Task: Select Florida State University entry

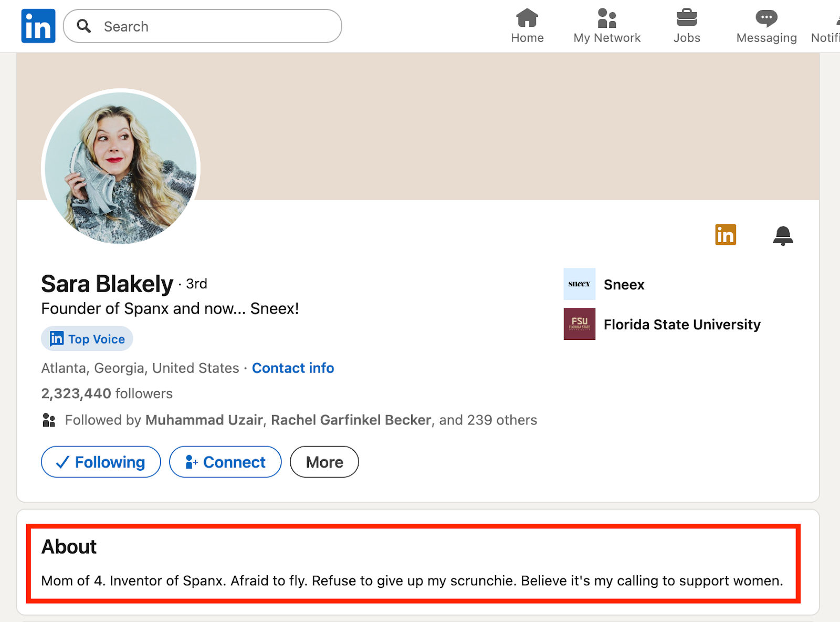Action: (682, 325)
